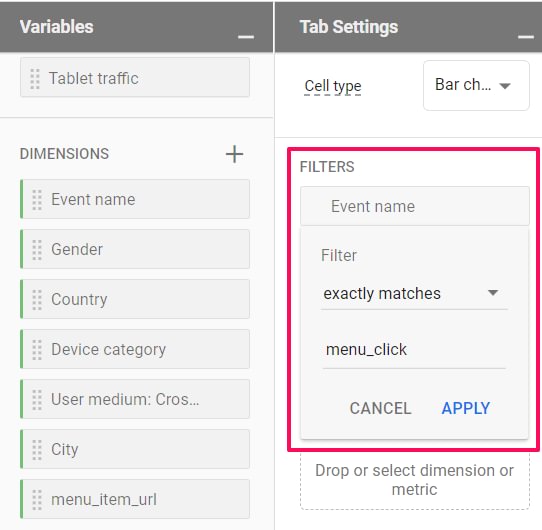
Task: Select the User medium dimension chip
Action: tap(135, 399)
